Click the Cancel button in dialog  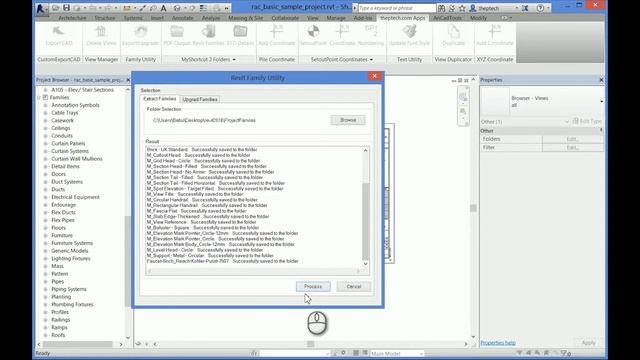coord(353,287)
